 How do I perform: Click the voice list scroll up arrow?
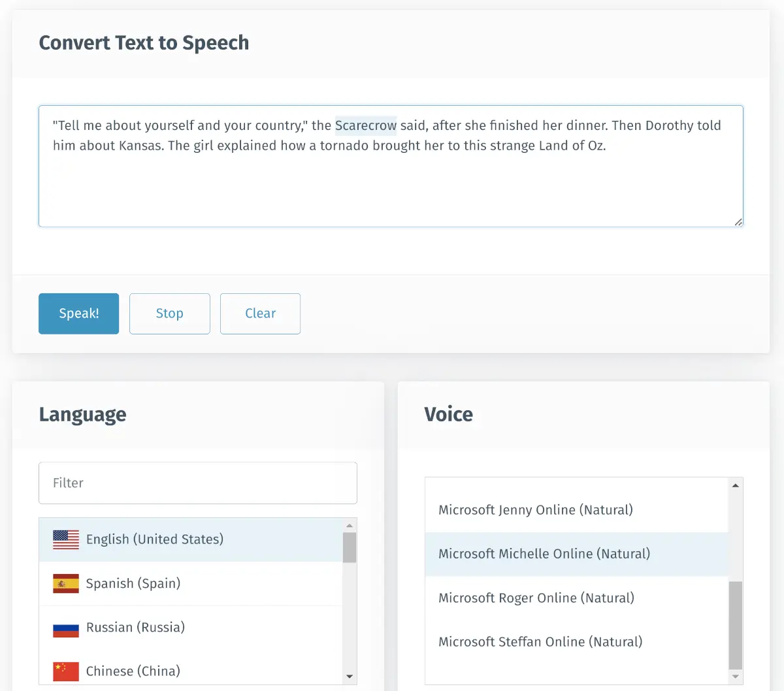(736, 485)
